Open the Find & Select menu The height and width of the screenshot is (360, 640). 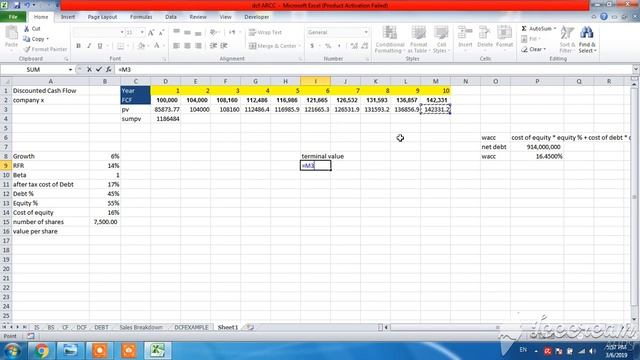tap(587, 39)
